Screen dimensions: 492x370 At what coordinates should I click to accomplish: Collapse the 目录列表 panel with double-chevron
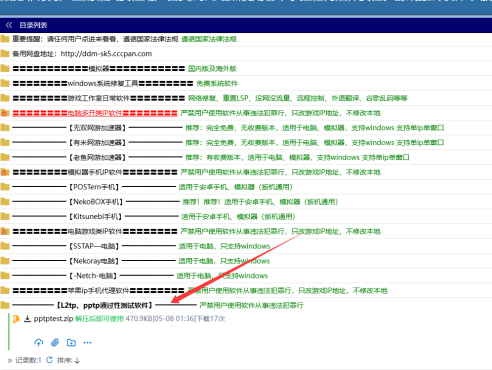[9, 25]
